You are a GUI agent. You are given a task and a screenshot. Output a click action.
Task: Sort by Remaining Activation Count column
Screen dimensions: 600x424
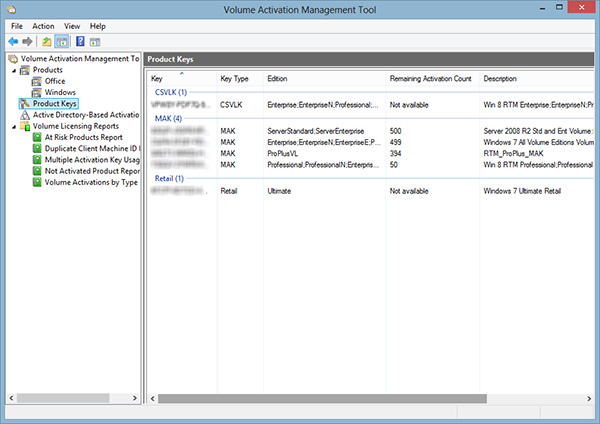430,78
